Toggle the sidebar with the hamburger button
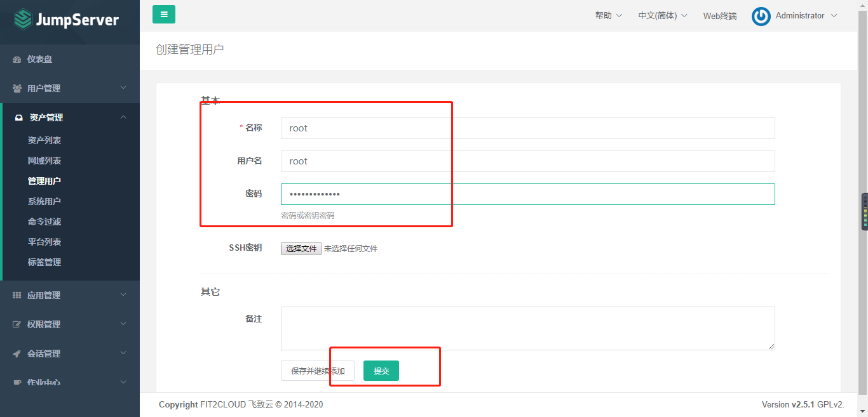The image size is (868, 417). 164,14
